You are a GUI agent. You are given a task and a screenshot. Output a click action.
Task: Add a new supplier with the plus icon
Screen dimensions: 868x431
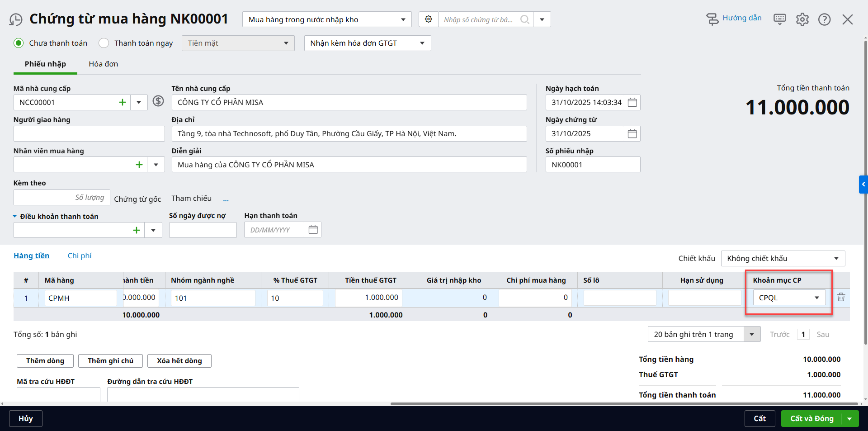click(x=122, y=103)
